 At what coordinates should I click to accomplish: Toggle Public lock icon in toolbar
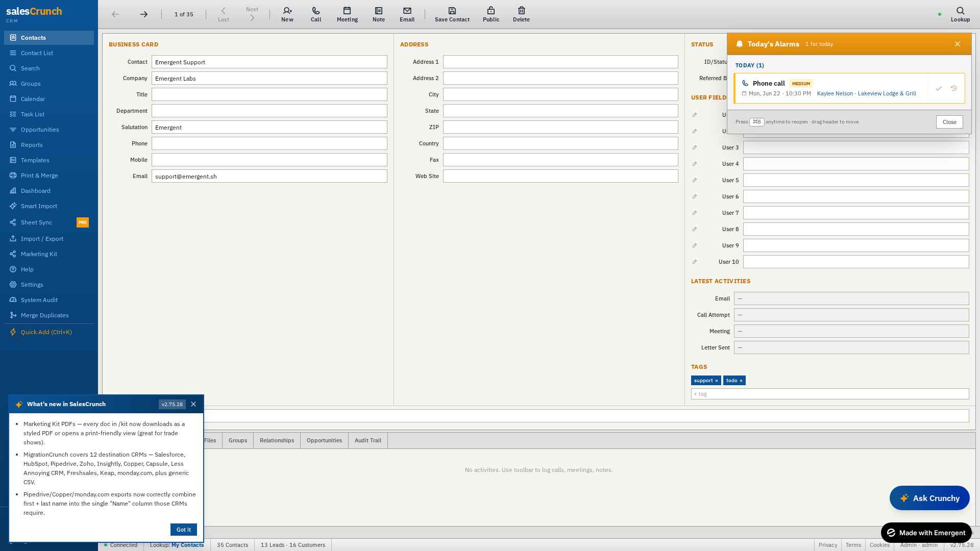491,14
